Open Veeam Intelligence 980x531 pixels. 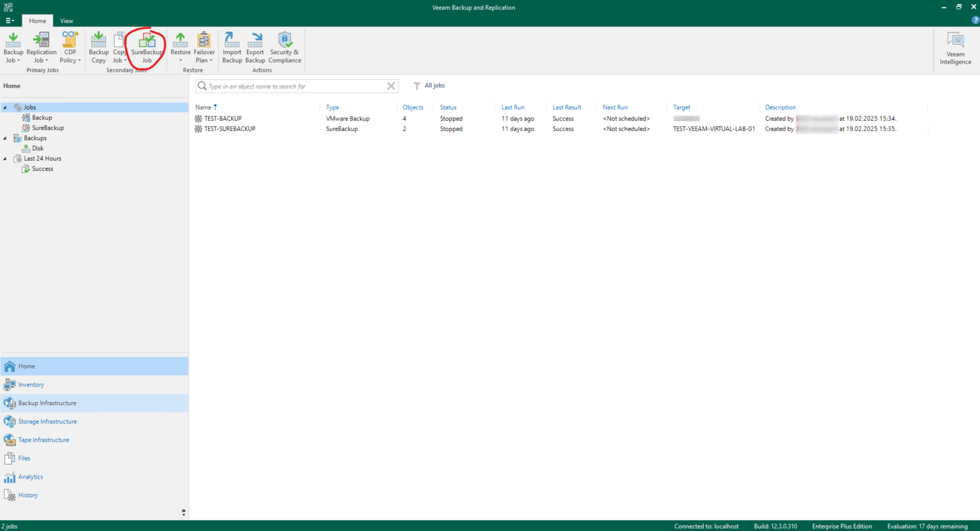click(954, 47)
